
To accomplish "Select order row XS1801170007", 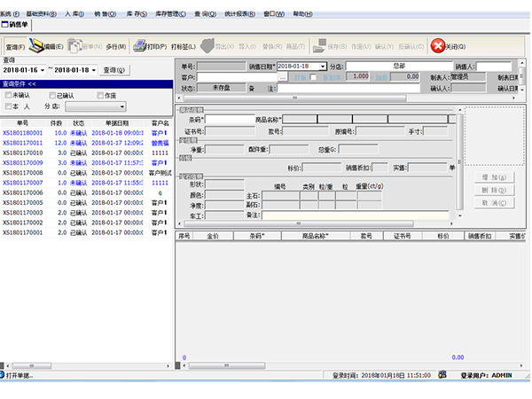I will point(86,183).
